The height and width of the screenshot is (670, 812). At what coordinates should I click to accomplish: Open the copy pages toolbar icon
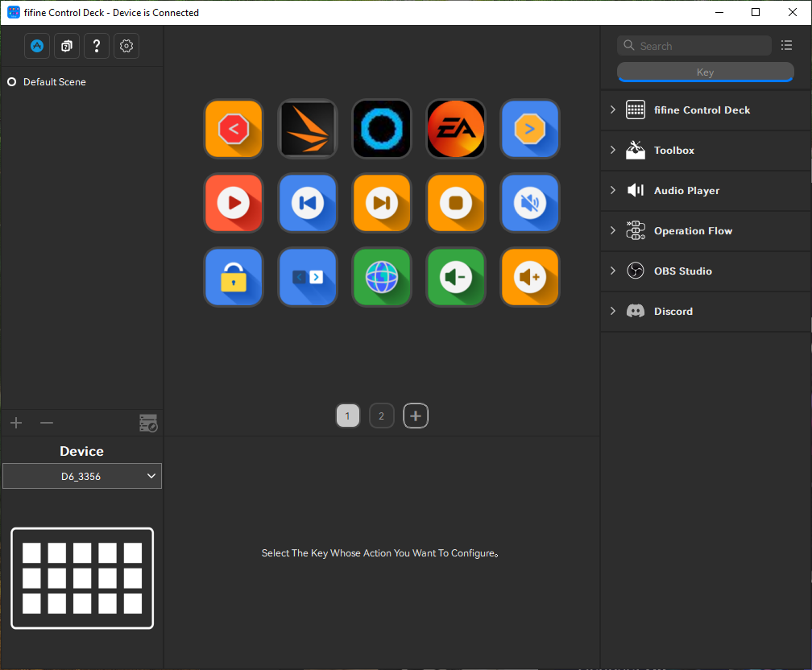[x=67, y=46]
